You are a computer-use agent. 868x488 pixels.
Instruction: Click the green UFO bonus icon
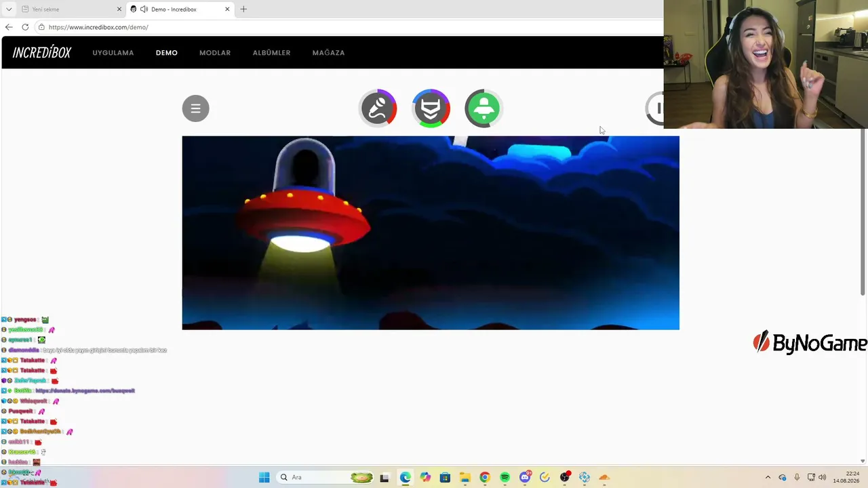tap(484, 108)
